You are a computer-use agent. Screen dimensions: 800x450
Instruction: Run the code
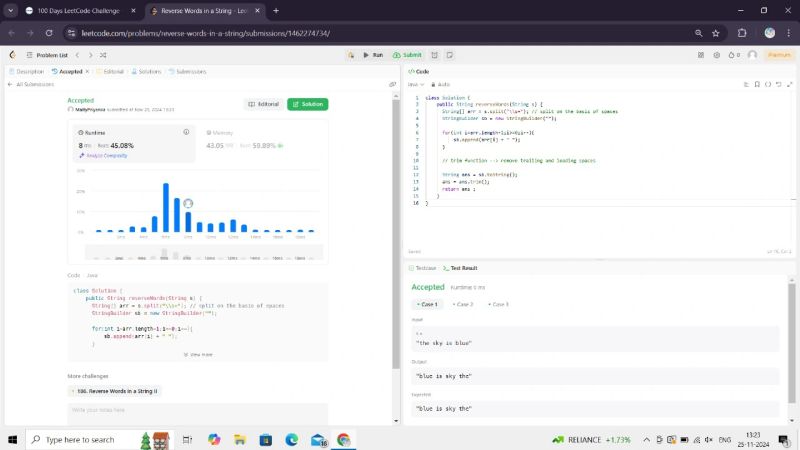click(x=373, y=55)
